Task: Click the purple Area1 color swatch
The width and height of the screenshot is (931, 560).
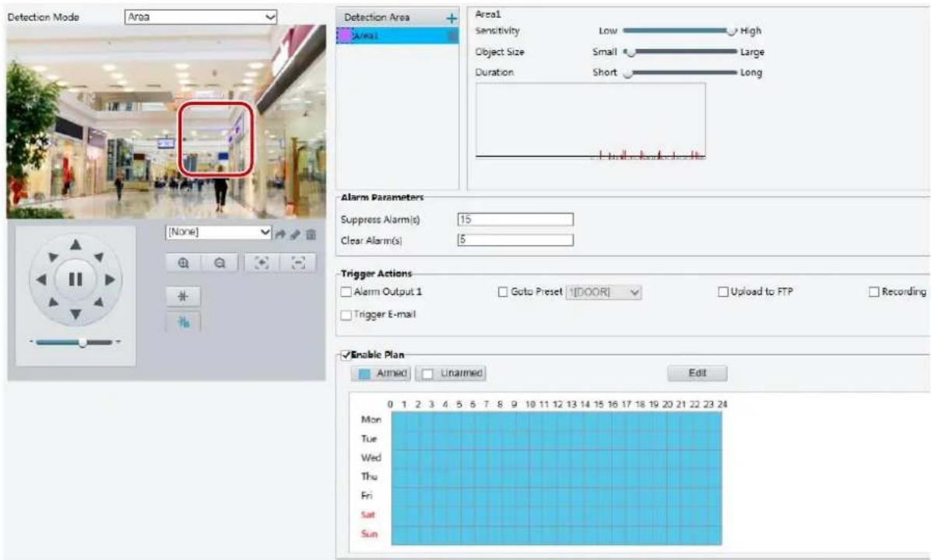Action: [x=344, y=37]
